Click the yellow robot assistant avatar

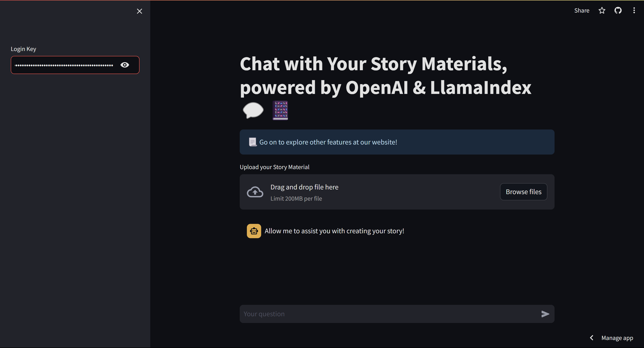pos(254,231)
